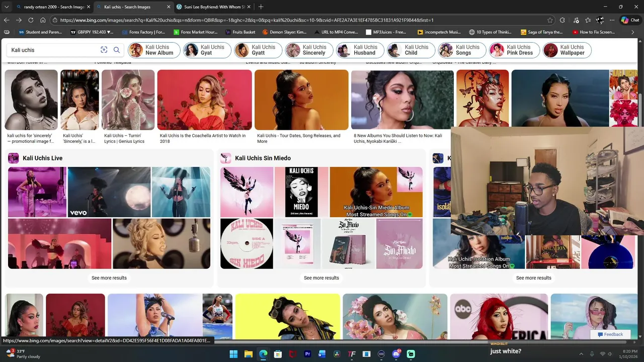This screenshot has height=362, width=644.
Task: Show hidden system tray icons chevron
Action: click(581, 354)
